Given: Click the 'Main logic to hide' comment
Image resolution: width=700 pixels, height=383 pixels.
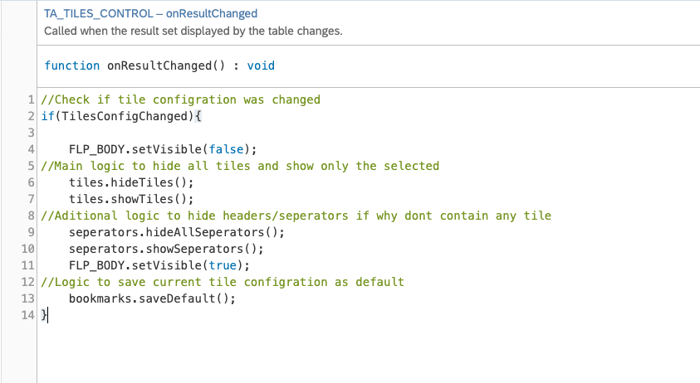Looking at the screenshot, I should point(240,166).
